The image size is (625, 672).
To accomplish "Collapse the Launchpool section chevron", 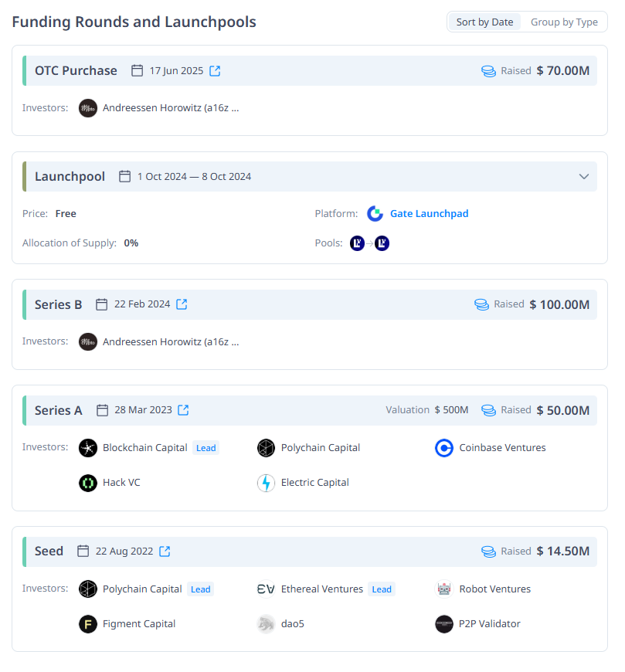I will click(x=584, y=177).
